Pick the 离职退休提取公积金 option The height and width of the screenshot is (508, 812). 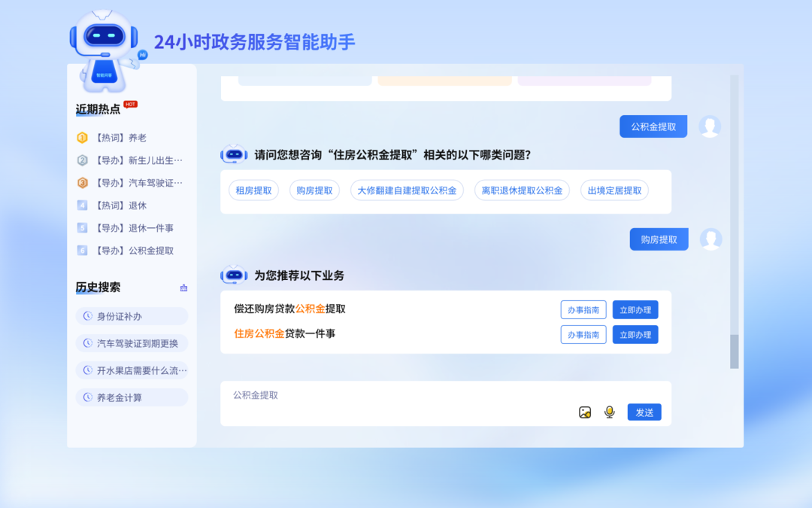coord(522,190)
